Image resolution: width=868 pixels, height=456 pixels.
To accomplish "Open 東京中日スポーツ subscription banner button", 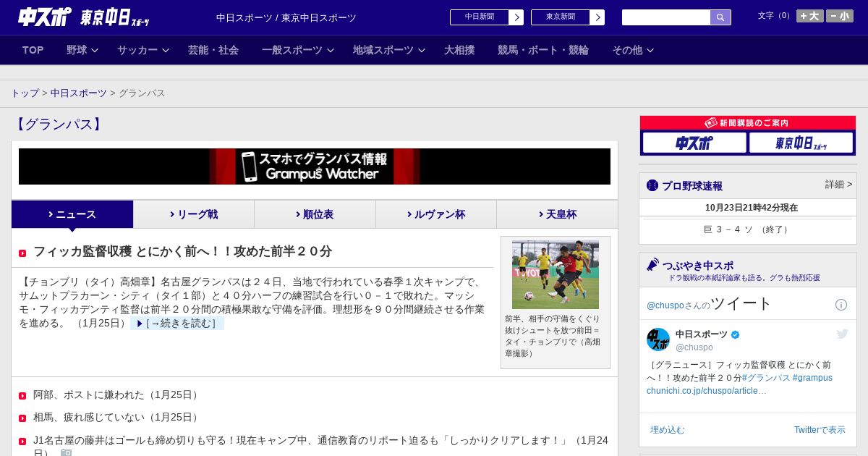I will (x=801, y=143).
